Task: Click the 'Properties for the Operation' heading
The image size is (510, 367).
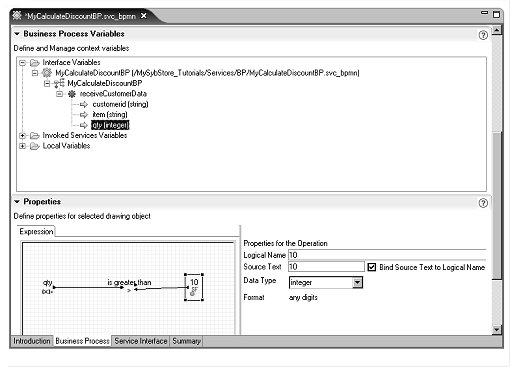Action: [285, 243]
